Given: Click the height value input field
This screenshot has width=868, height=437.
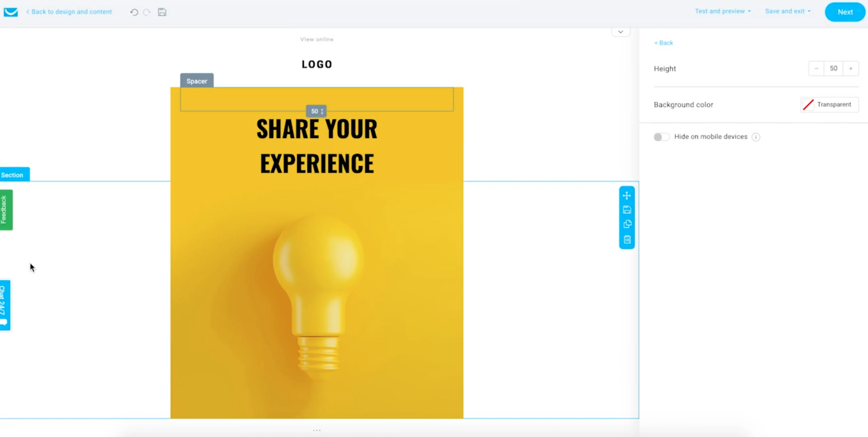Looking at the screenshot, I should 833,68.
